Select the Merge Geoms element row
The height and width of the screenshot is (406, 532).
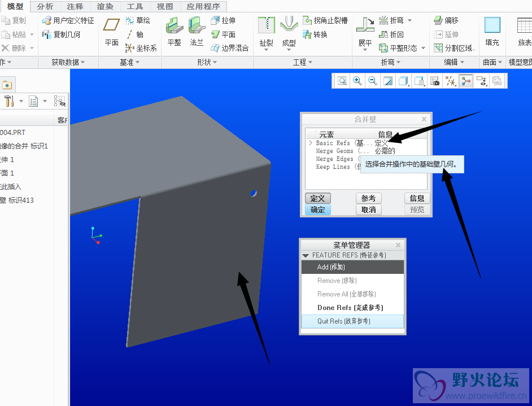coord(367,151)
